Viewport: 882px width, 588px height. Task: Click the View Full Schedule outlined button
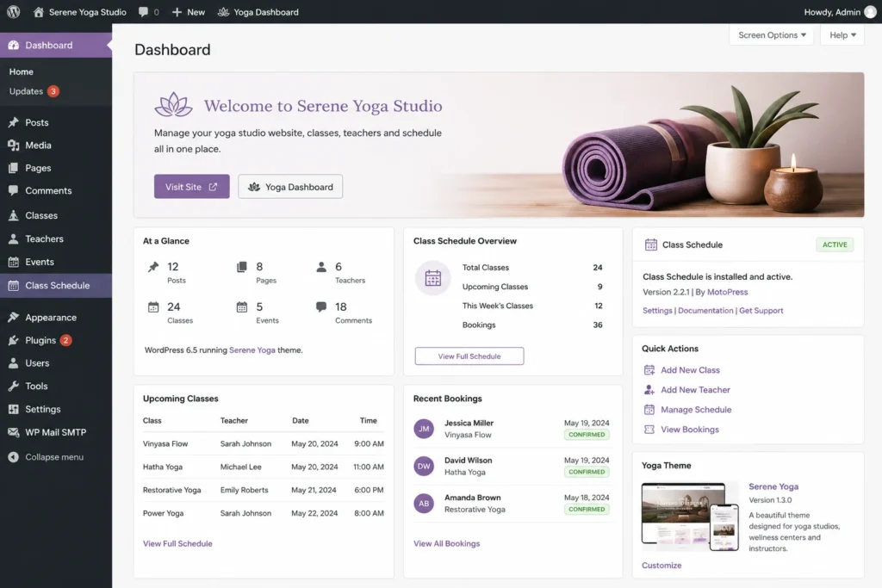point(469,356)
